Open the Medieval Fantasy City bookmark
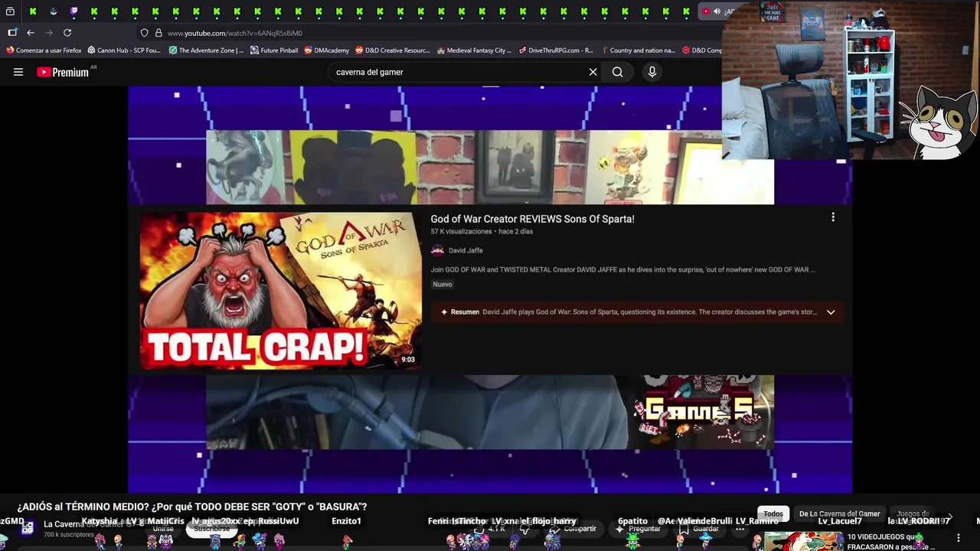 (474, 51)
